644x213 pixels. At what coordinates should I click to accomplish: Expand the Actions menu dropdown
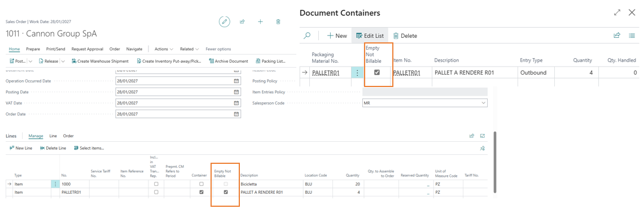click(164, 49)
